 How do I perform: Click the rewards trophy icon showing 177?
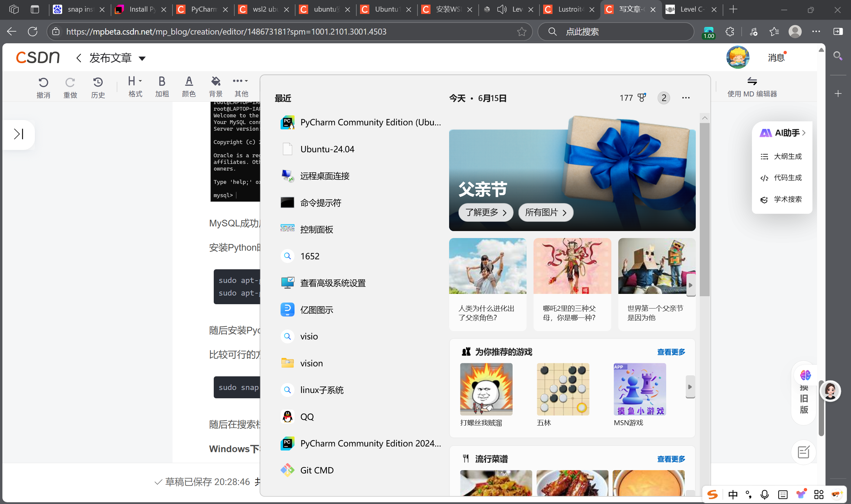(x=641, y=98)
